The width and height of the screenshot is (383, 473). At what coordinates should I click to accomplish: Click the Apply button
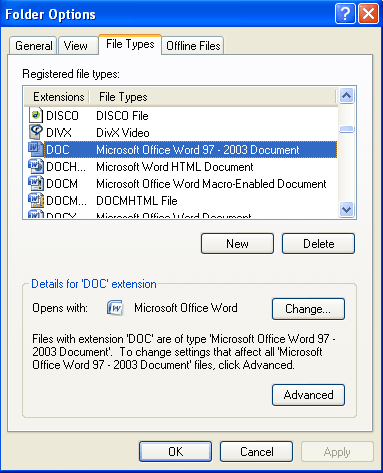tap(337, 452)
